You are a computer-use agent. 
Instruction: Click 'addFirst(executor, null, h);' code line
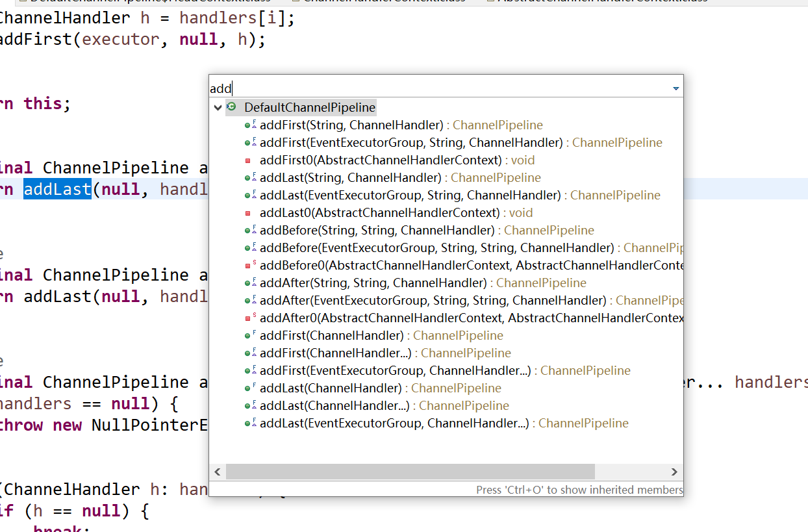pyautogui.click(x=133, y=40)
